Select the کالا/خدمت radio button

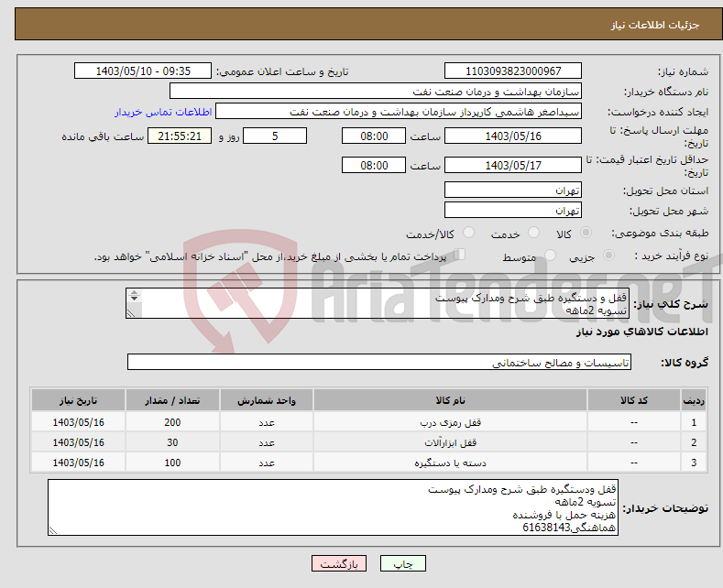(x=468, y=233)
